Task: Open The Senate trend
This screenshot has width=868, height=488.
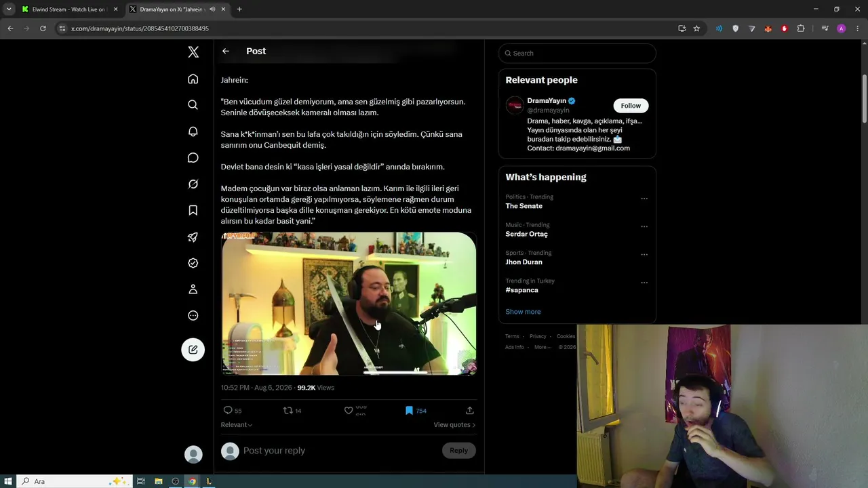Action: click(x=524, y=206)
